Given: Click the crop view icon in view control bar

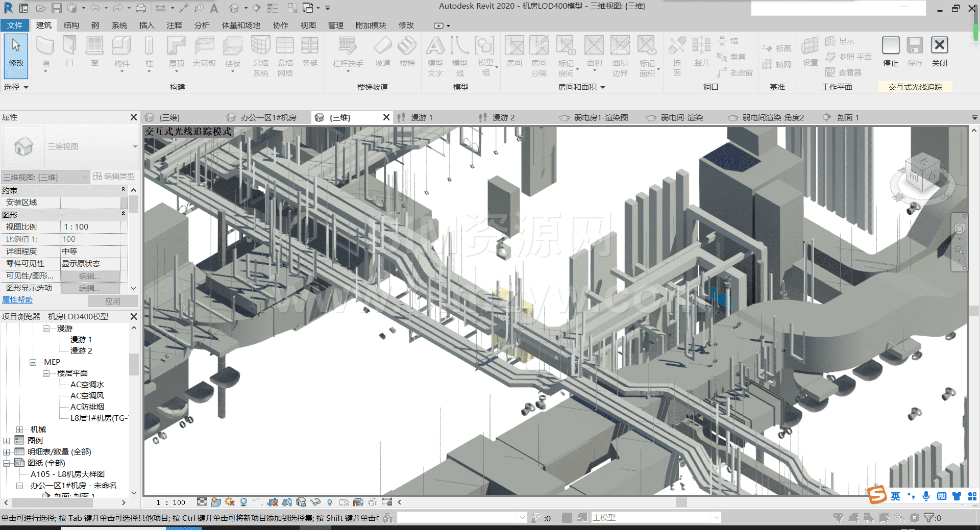Looking at the screenshot, I should pos(273,502).
